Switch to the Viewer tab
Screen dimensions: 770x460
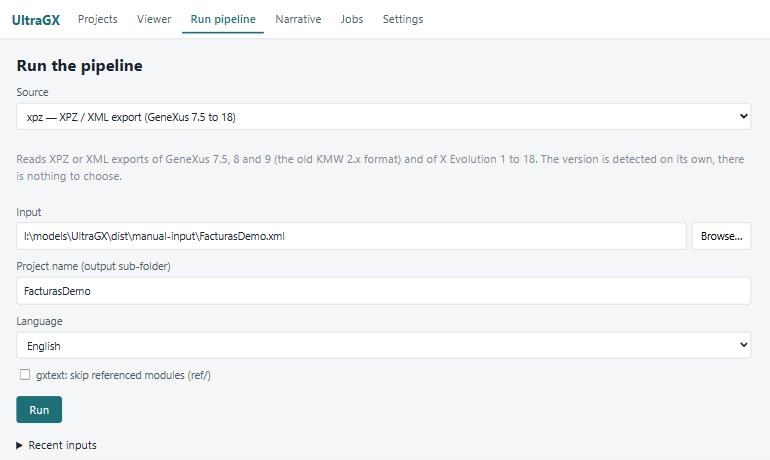(x=154, y=19)
